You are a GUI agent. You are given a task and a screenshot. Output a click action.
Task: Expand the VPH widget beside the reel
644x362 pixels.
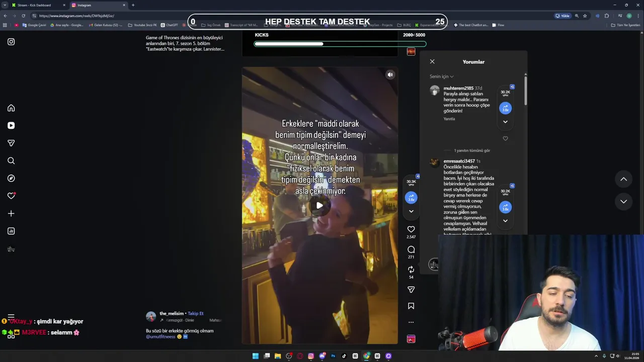tap(411, 212)
